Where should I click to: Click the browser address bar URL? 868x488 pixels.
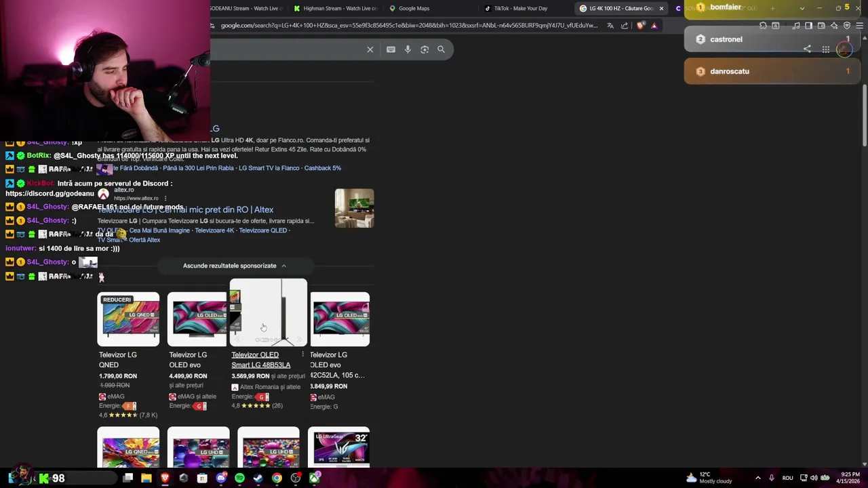tap(409, 26)
